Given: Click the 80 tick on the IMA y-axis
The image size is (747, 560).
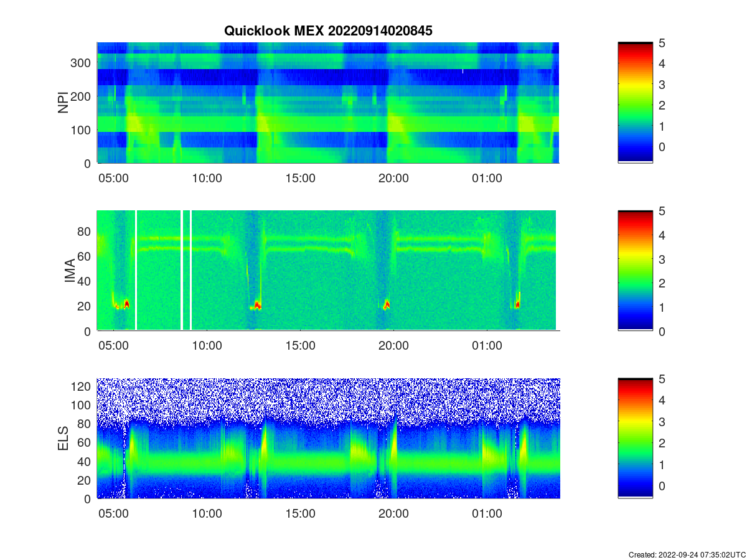Looking at the screenshot, I should click(85, 231).
